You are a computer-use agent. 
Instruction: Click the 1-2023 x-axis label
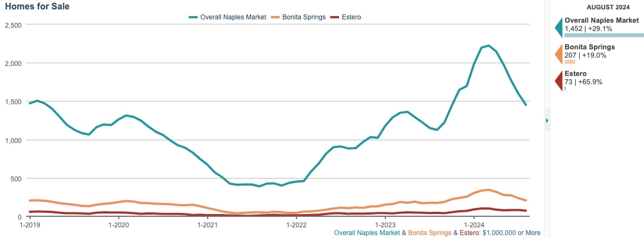(x=385, y=225)
